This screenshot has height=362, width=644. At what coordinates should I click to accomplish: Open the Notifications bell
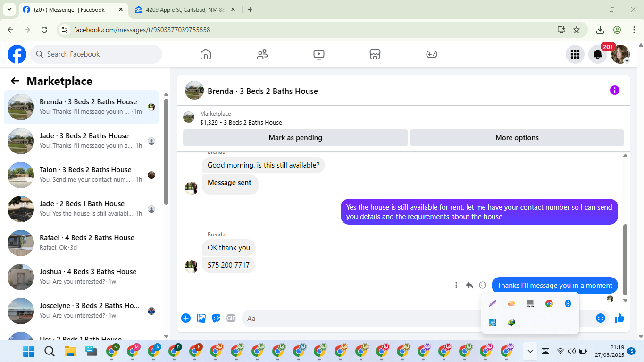pyautogui.click(x=598, y=54)
